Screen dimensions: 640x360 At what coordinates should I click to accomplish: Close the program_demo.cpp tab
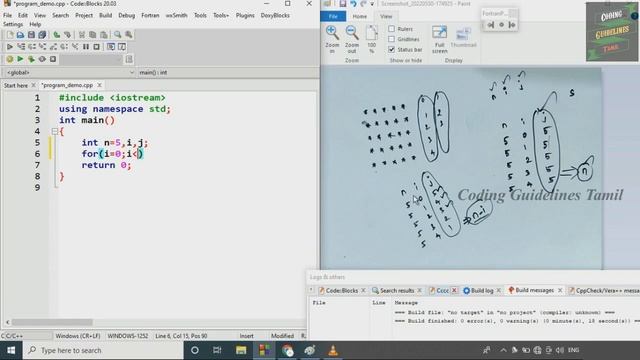tap(99, 85)
